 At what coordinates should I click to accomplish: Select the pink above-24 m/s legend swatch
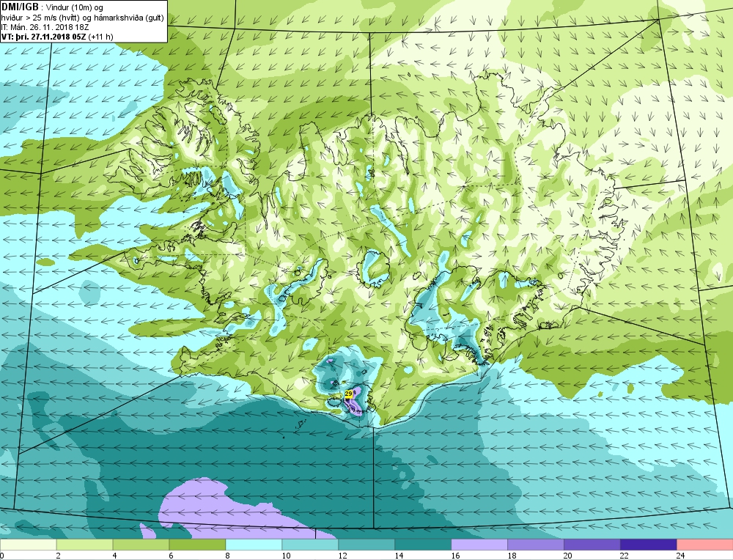705,545
